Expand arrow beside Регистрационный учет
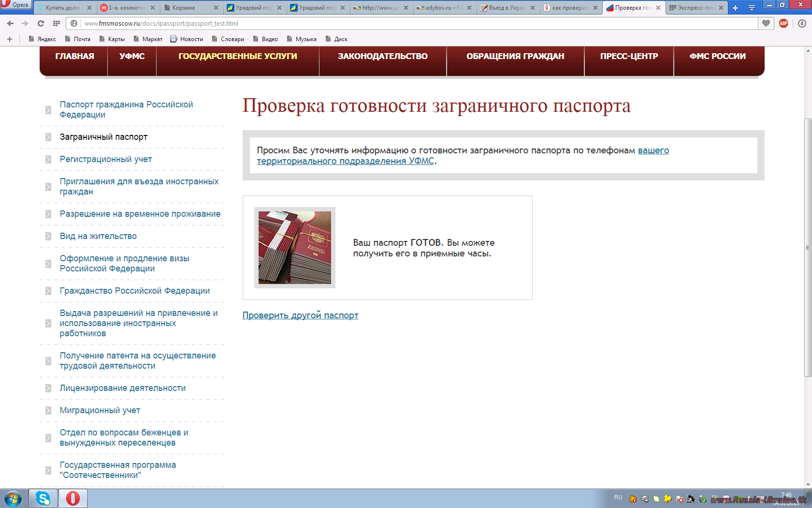Image resolution: width=812 pixels, height=508 pixels. (x=48, y=160)
